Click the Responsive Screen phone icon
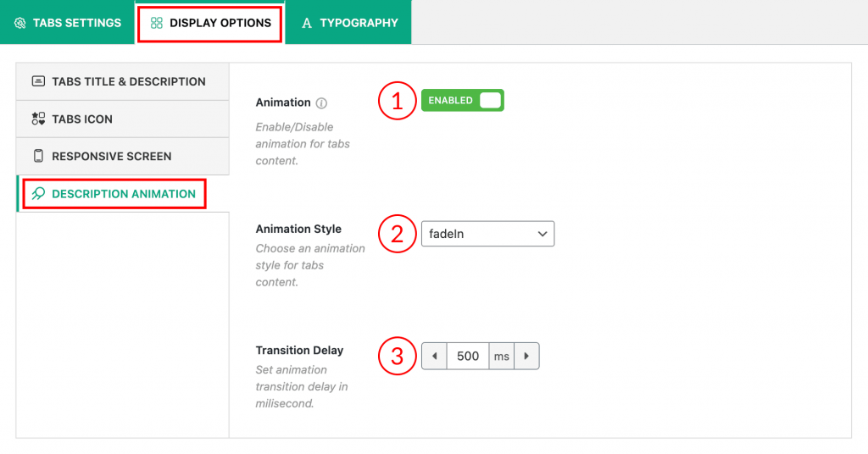 coord(38,156)
